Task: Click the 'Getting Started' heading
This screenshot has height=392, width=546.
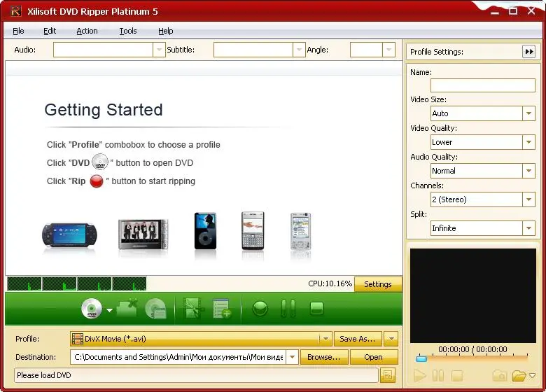Action: (104, 110)
